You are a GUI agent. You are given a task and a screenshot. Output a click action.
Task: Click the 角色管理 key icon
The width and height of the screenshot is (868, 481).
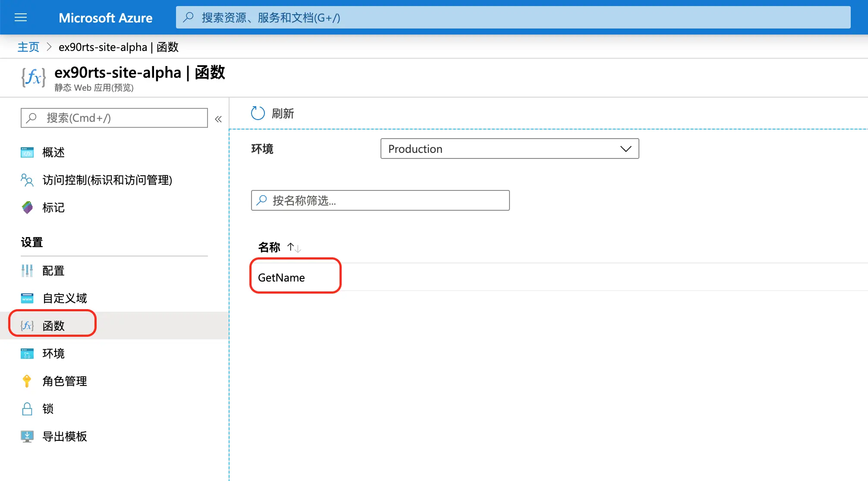(x=27, y=381)
